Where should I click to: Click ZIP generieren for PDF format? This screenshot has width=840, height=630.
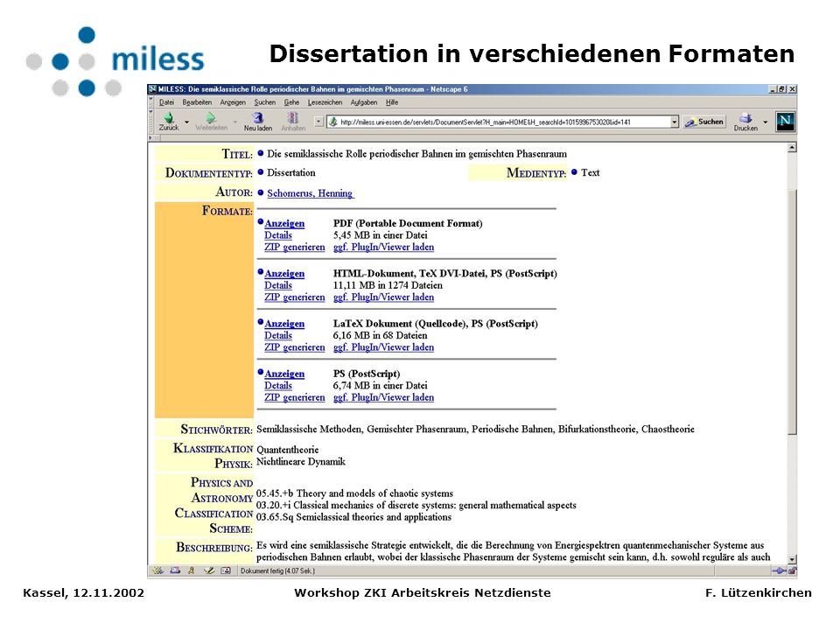295,247
